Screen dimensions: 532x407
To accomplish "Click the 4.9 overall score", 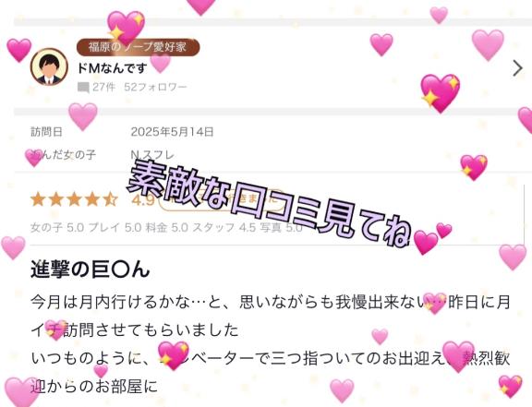I will click(x=143, y=200).
